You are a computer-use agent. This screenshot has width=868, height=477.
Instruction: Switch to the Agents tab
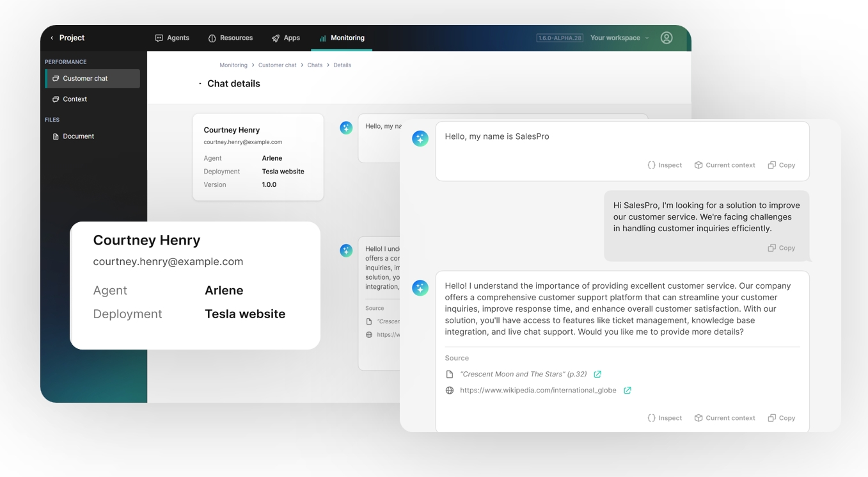pyautogui.click(x=172, y=38)
